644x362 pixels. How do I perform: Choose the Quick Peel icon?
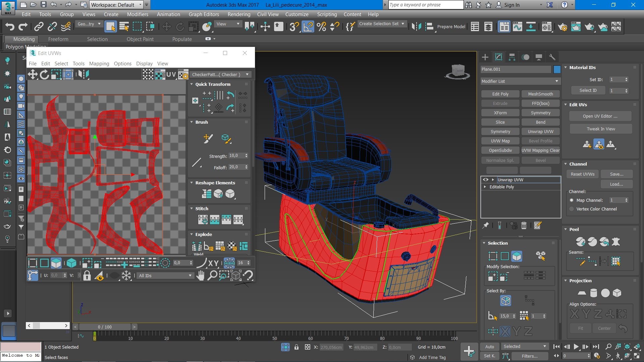[581, 242]
